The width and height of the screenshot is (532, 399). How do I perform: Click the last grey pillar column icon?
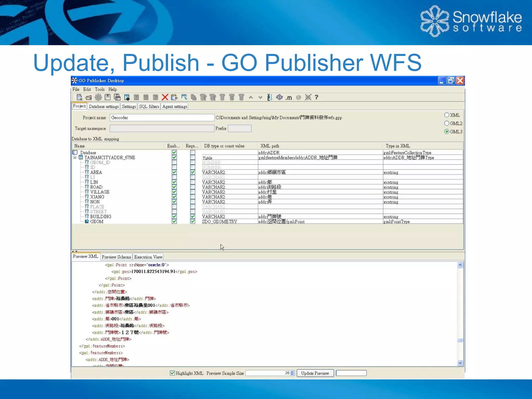pos(241,97)
